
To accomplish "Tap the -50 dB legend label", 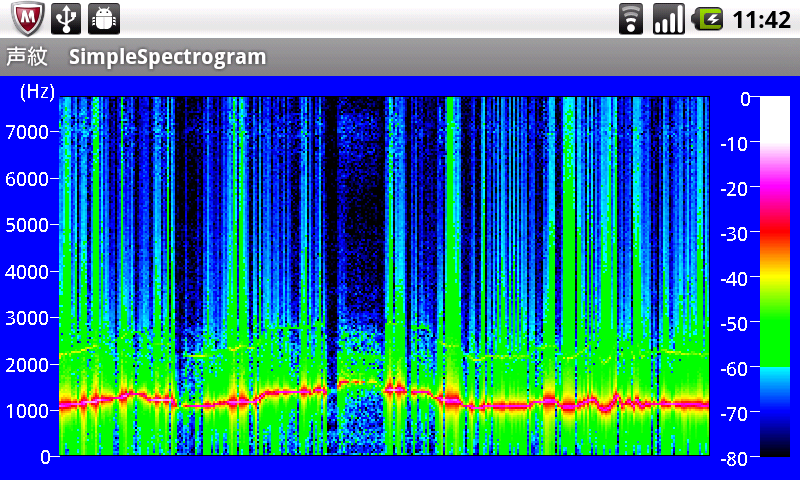I will coord(734,324).
